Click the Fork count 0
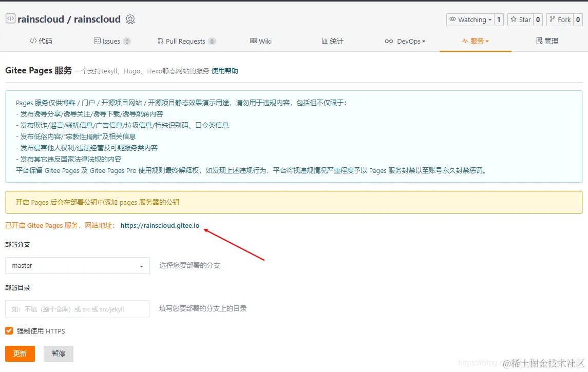This screenshot has height=372, width=588. point(578,19)
